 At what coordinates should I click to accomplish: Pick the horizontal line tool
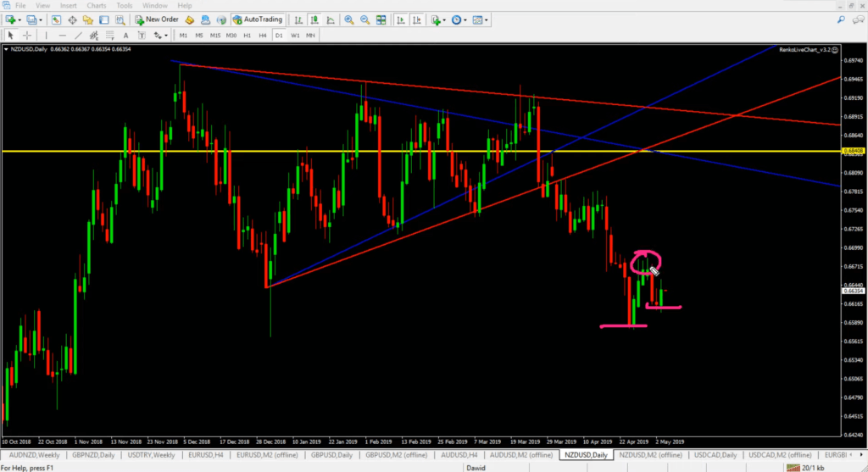[64, 35]
